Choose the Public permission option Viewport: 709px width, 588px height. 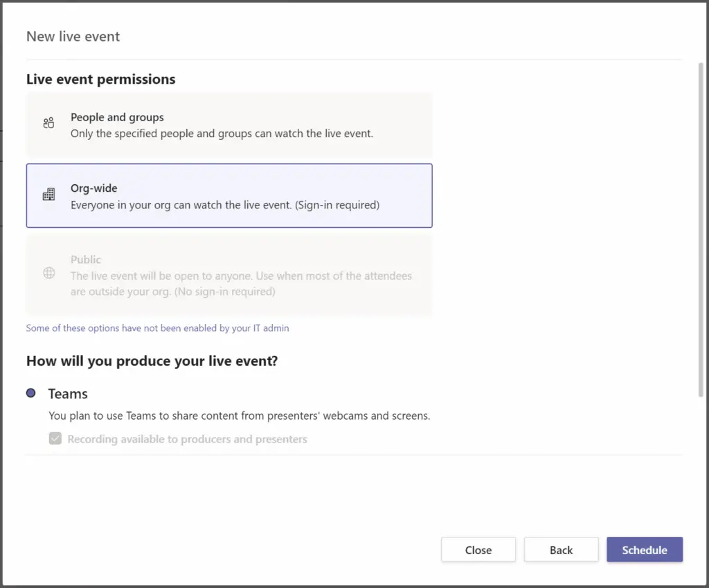click(229, 275)
